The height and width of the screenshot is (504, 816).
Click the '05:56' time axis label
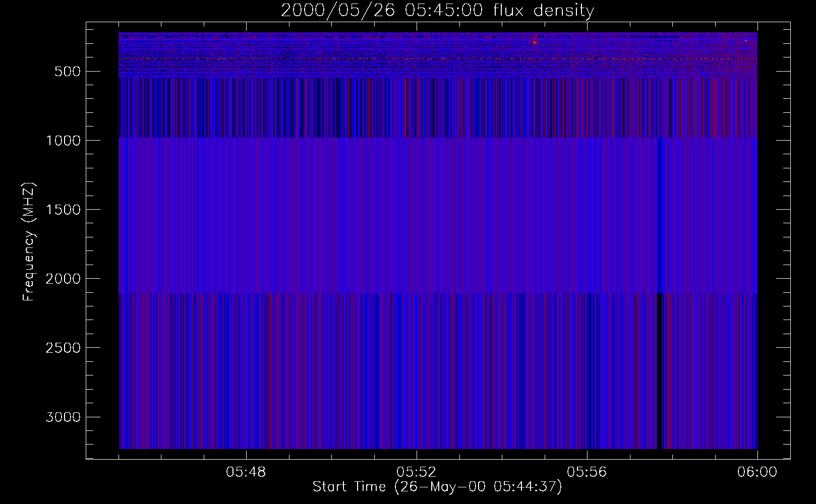(587, 472)
